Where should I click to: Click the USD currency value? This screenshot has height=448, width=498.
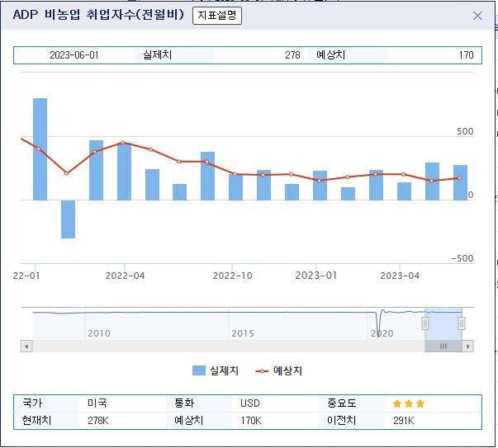tap(250, 403)
